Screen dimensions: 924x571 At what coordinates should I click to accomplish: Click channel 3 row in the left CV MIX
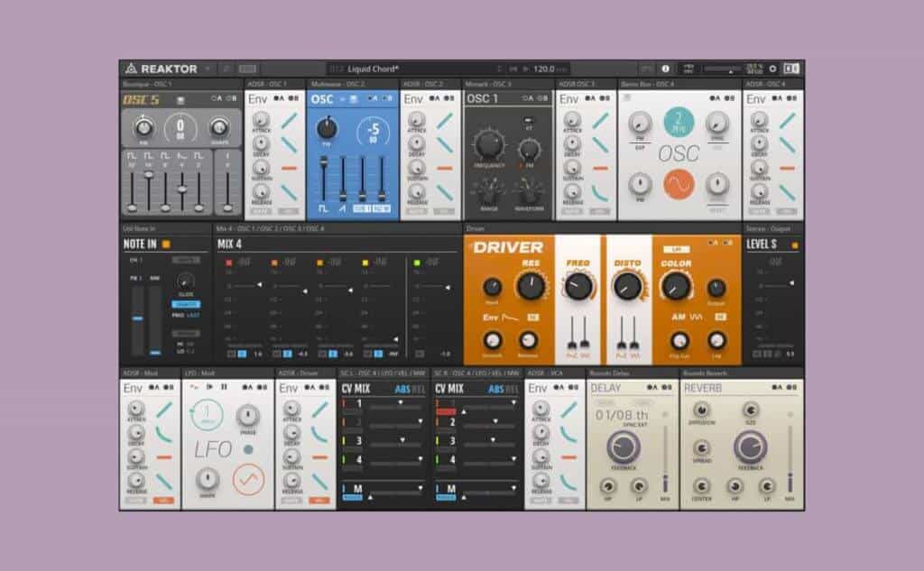[x=383, y=441]
